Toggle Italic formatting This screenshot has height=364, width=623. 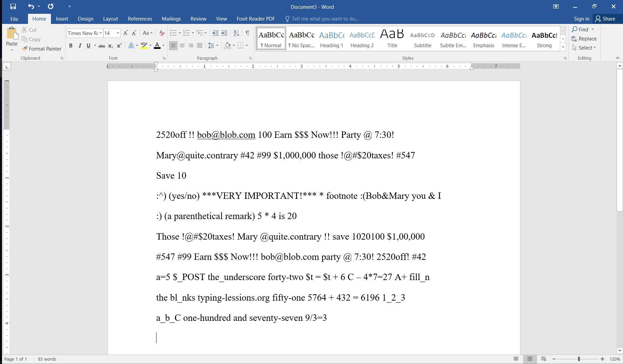(x=80, y=45)
